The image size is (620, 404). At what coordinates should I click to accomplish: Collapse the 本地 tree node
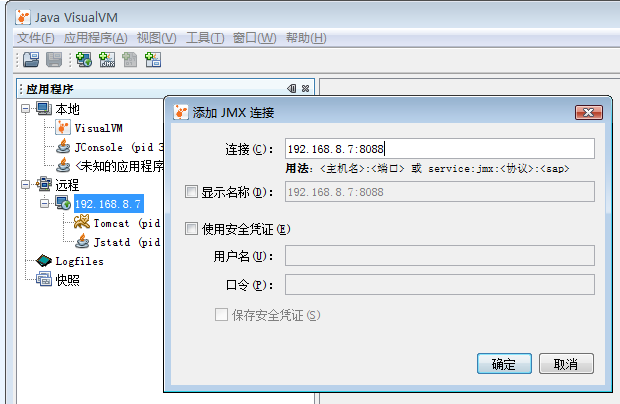click(x=26, y=108)
